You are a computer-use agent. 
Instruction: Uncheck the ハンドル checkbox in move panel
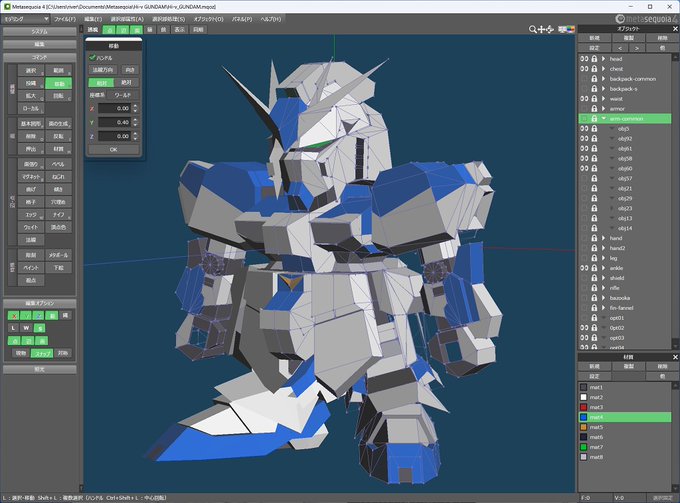(x=92, y=57)
